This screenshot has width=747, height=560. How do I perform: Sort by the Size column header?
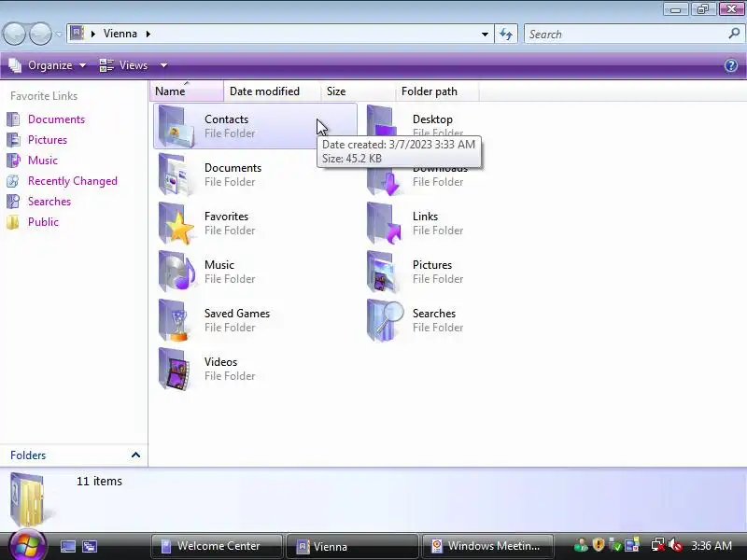point(358,91)
